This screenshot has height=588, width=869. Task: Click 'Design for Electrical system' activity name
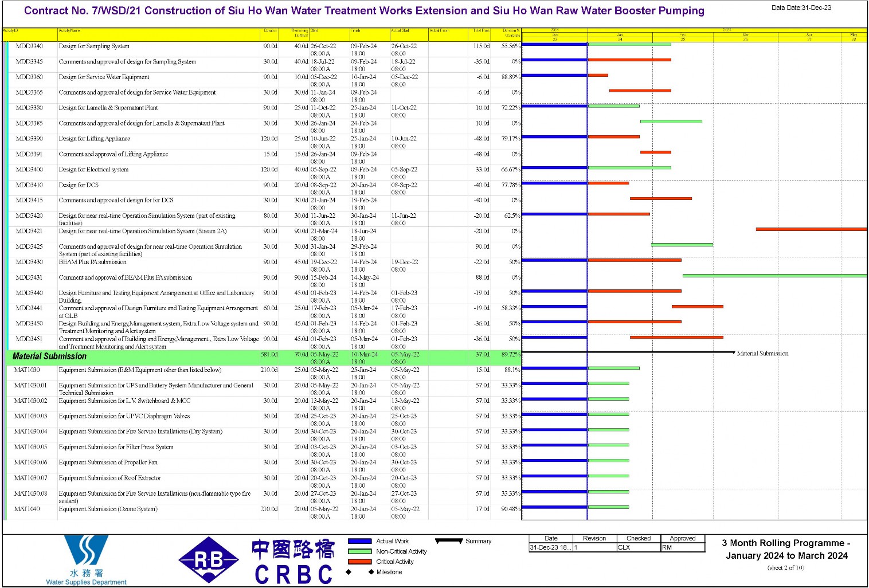93,170
